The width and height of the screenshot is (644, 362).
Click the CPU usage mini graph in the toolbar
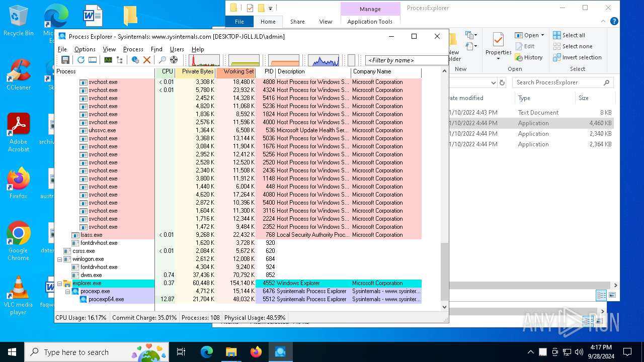pyautogui.click(x=204, y=60)
